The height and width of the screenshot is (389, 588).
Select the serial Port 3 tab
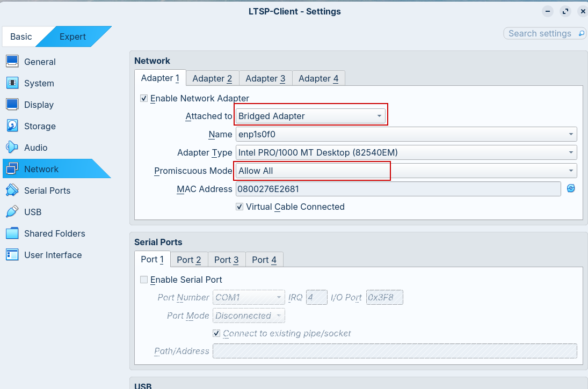point(227,260)
